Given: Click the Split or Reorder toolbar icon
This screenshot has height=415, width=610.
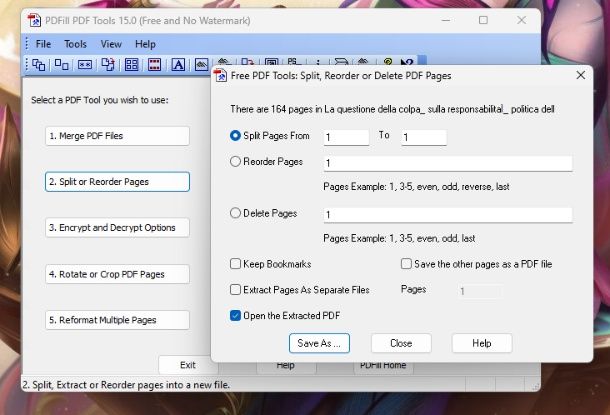Looking at the screenshot, I should pos(61,64).
